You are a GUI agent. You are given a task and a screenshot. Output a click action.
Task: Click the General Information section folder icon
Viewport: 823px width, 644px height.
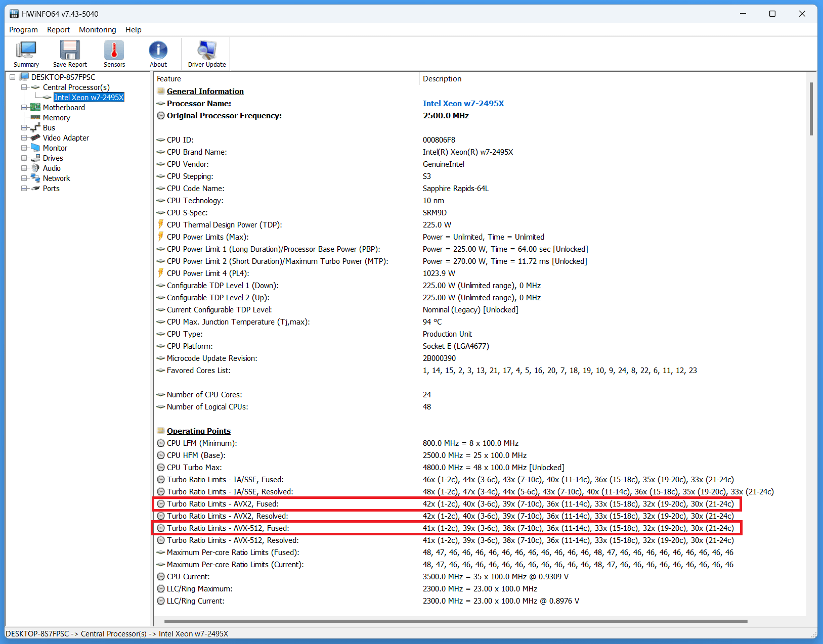coord(161,91)
